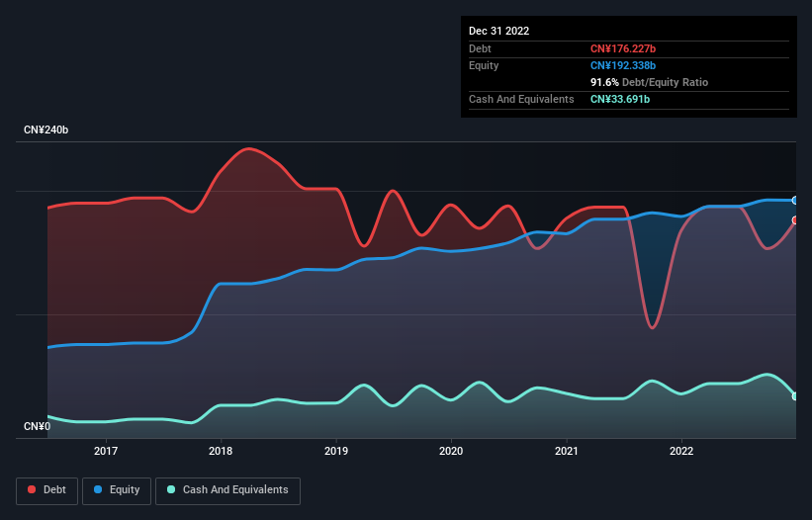812x520 pixels.
Task: Click the Equity row label in tooltip
Action: coord(484,65)
